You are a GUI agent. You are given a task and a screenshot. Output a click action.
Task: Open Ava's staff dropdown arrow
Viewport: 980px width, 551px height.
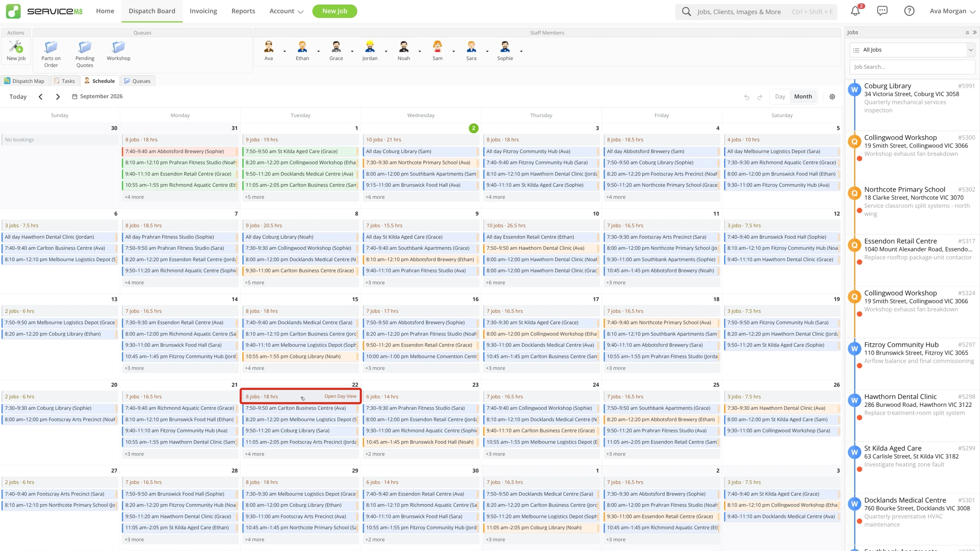tap(284, 51)
